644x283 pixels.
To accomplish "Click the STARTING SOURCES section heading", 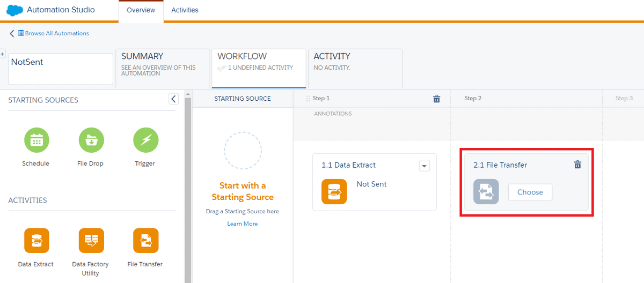I will click(x=43, y=100).
